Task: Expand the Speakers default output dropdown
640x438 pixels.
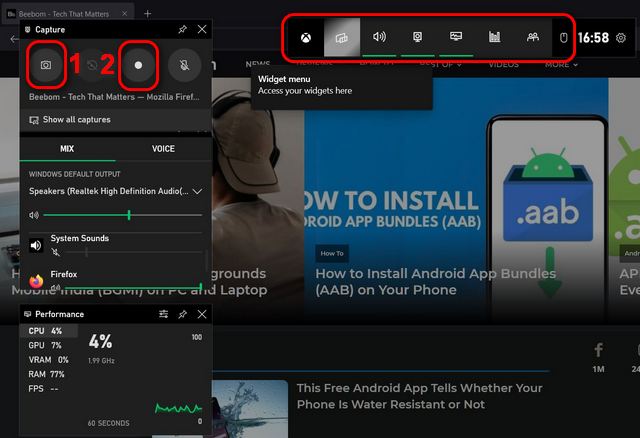Action: click(x=197, y=191)
